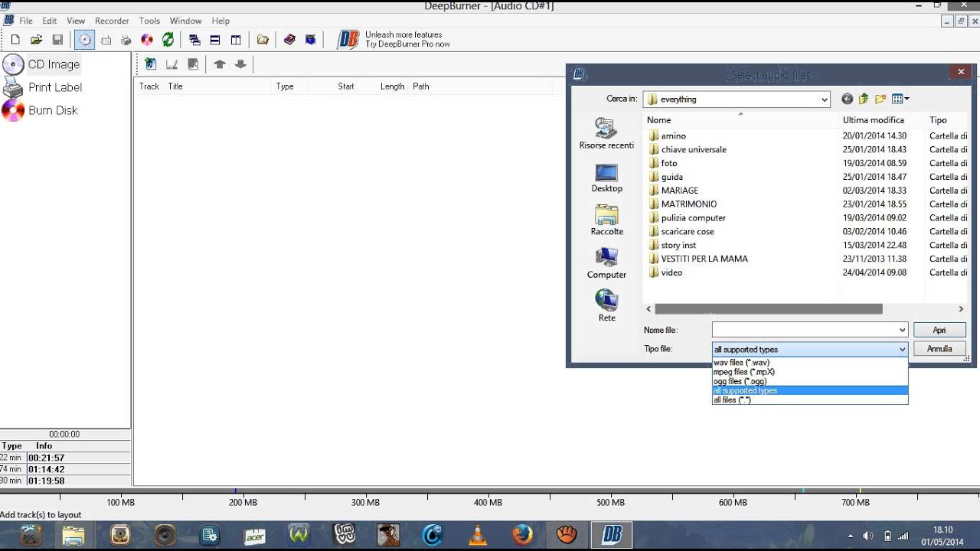
Task: Open the View menu
Action: [x=76, y=21]
